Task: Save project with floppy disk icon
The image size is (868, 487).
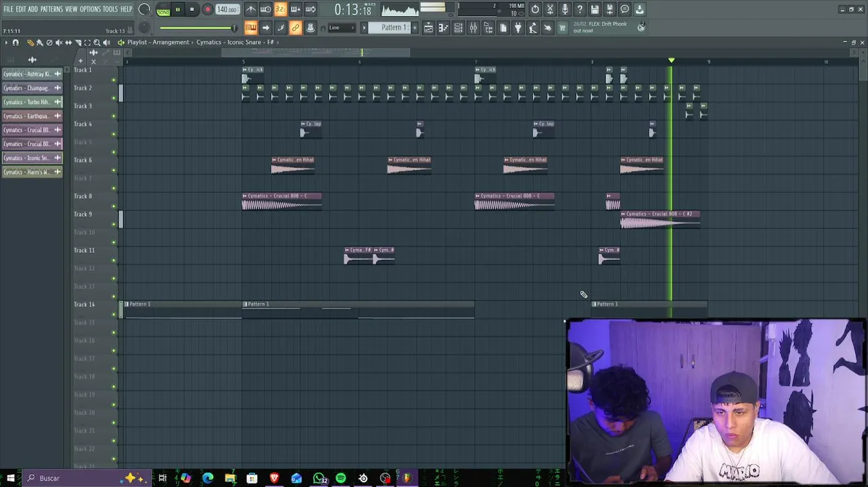Action: (595, 9)
